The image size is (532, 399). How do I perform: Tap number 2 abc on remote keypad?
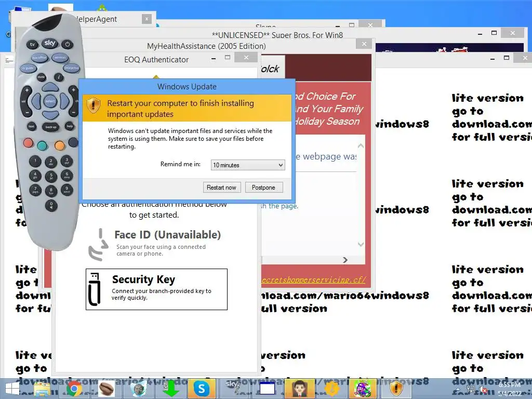[x=51, y=162]
